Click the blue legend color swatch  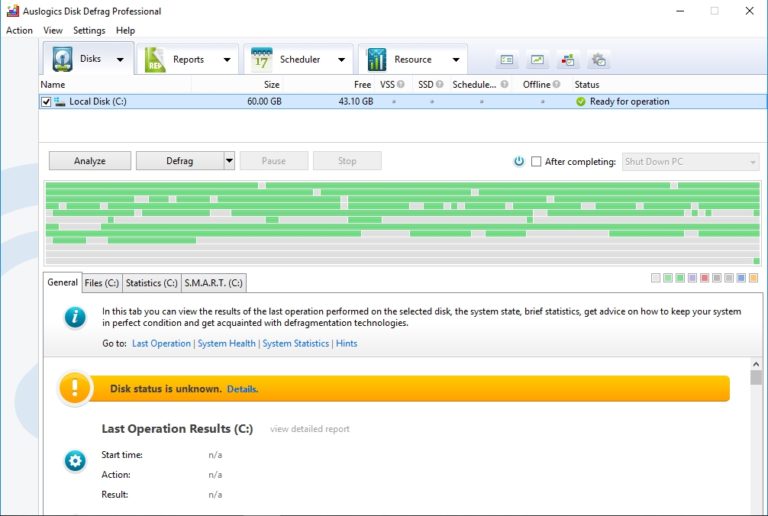[x=741, y=278]
